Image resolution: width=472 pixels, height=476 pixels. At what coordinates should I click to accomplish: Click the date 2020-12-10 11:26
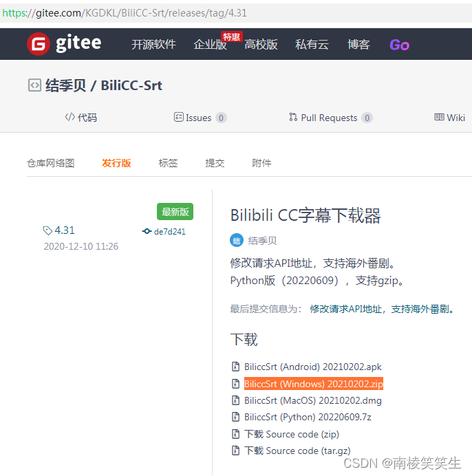click(81, 246)
